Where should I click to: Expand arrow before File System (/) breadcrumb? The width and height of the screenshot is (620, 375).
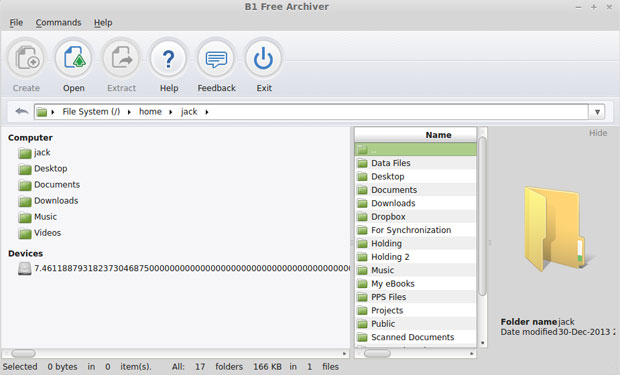click(x=53, y=112)
